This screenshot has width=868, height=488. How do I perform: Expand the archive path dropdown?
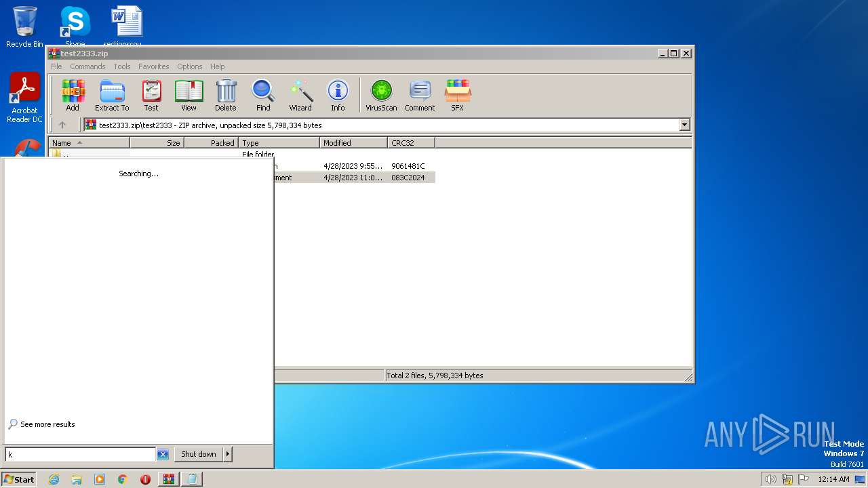pyautogui.click(x=684, y=125)
